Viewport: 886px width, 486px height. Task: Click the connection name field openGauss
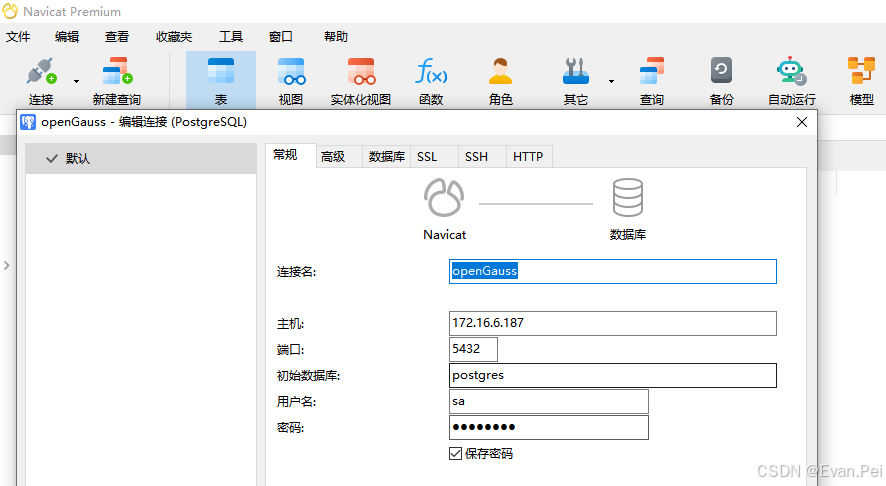tap(613, 271)
